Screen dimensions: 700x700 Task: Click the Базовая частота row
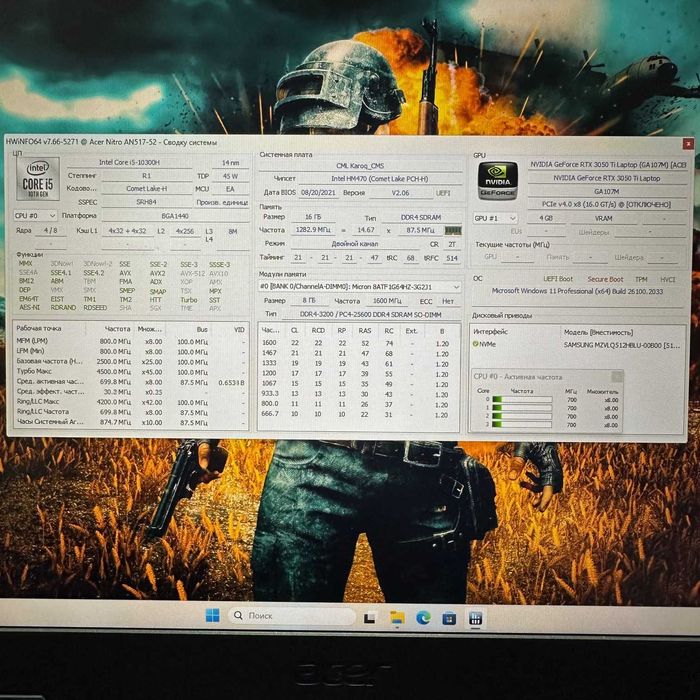(131, 362)
